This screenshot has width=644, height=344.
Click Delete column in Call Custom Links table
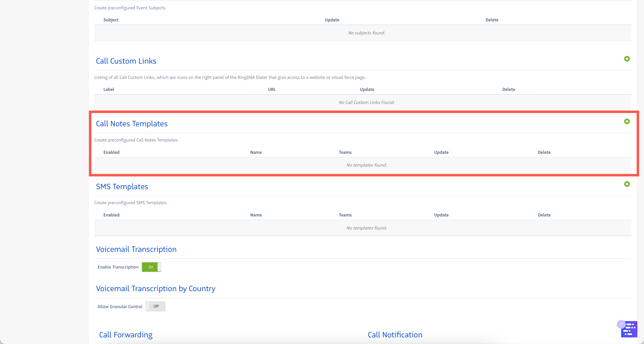pyautogui.click(x=508, y=89)
